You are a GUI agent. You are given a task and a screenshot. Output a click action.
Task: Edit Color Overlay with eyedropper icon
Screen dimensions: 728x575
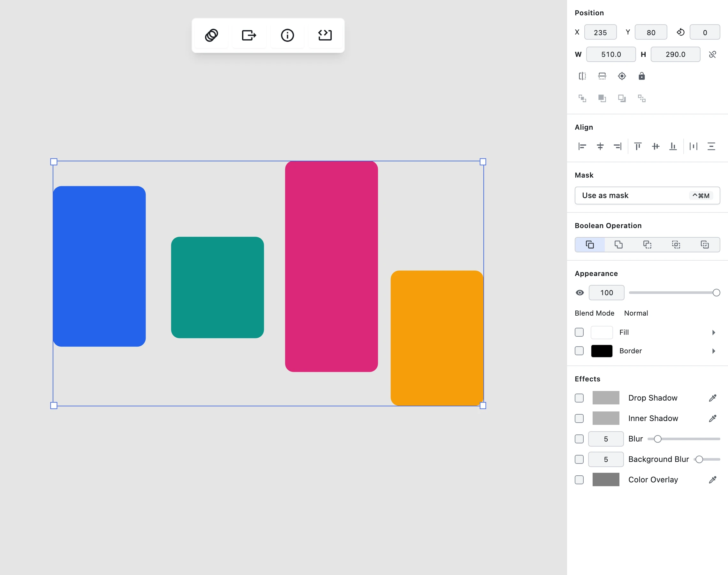(x=713, y=480)
